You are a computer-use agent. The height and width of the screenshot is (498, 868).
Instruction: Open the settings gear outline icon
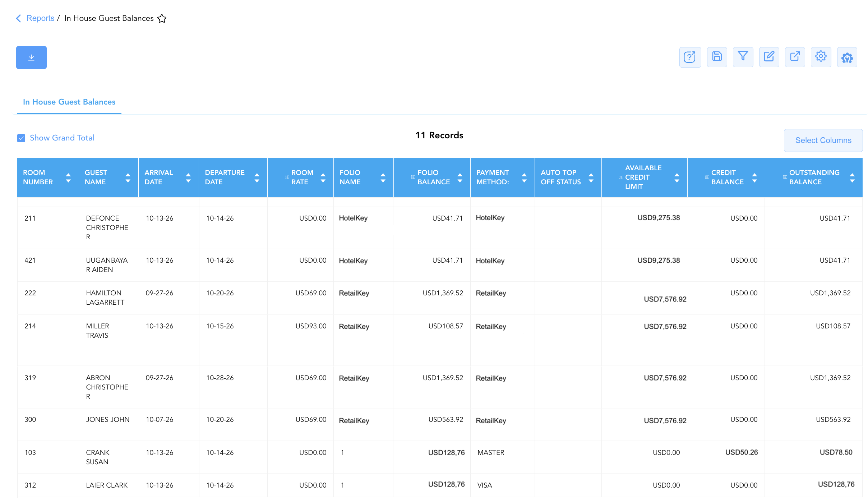821,57
